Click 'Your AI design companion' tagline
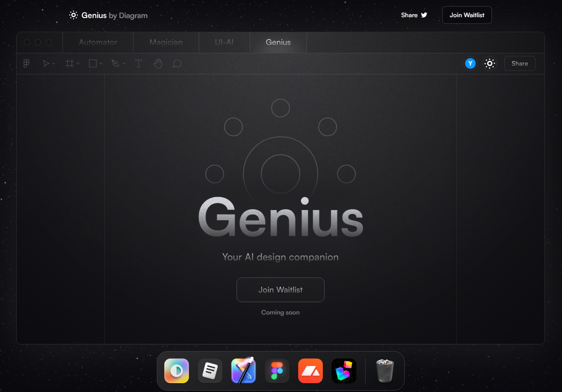Viewport: 562px width, 392px height. [x=281, y=257]
